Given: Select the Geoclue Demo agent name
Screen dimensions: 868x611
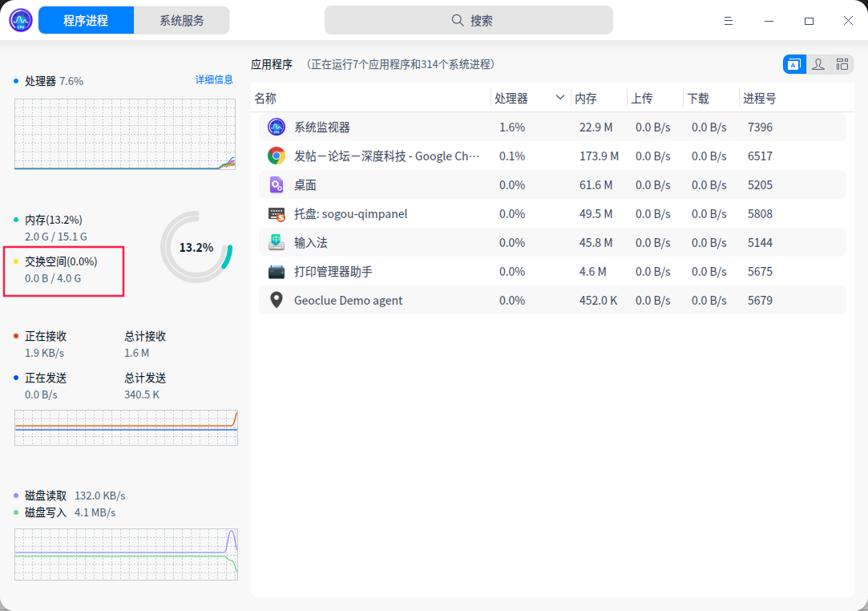Looking at the screenshot, I should 348,300.
